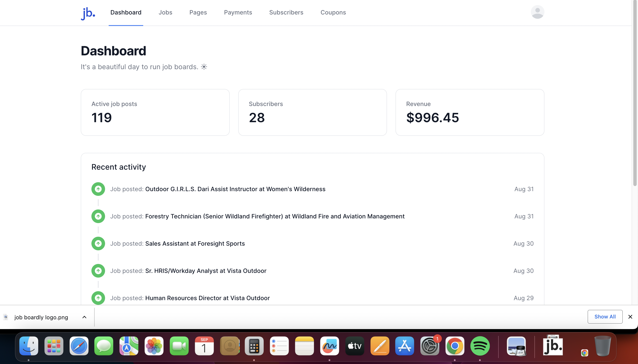This screenshot has height=364, width=638.
Task: Open the Calculator dock icon
Action: pos(254,346)
